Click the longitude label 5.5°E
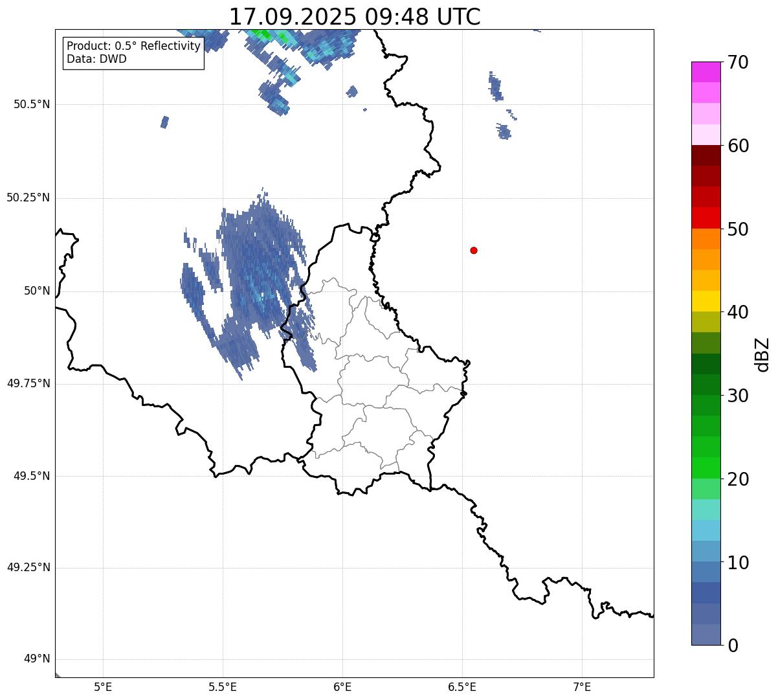The width and height of the screenshot is (778, 700). click(x=223, y=687)
